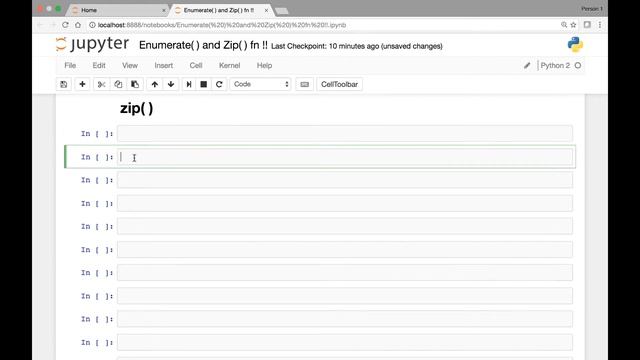Open the Help menu
Image resolution: width=640 pixels, height=360 pixels.
(264, 65)
